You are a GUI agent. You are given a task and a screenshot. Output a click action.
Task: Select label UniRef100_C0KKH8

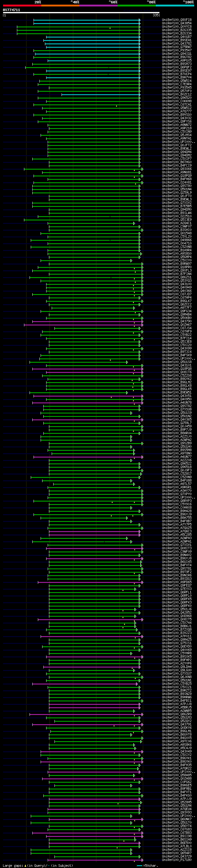[177, 101]
